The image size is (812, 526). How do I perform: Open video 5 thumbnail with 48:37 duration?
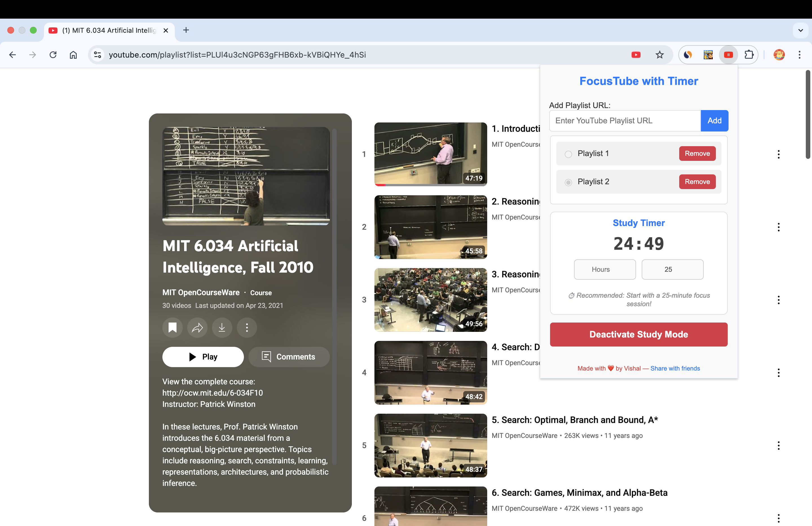click(431, 445)
